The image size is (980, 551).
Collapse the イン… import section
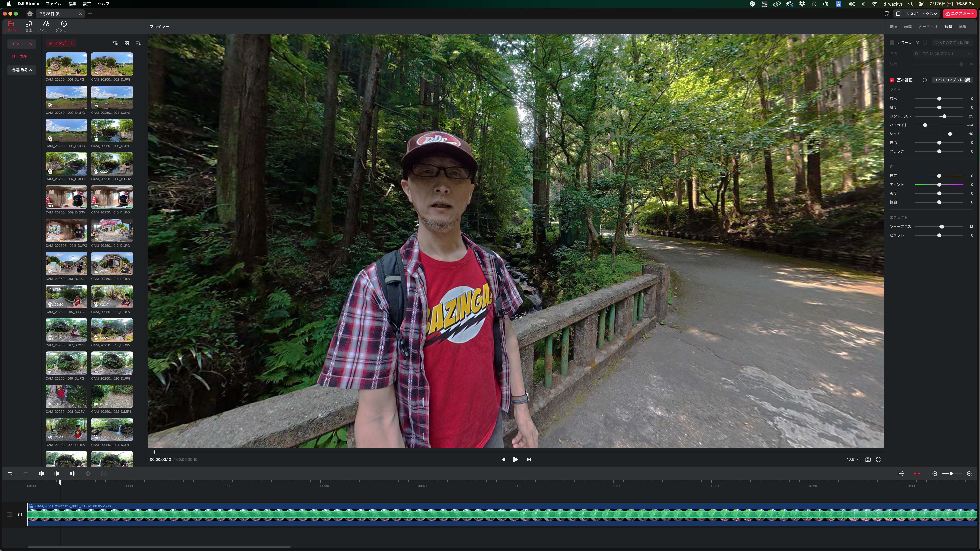tap(22, 44)
